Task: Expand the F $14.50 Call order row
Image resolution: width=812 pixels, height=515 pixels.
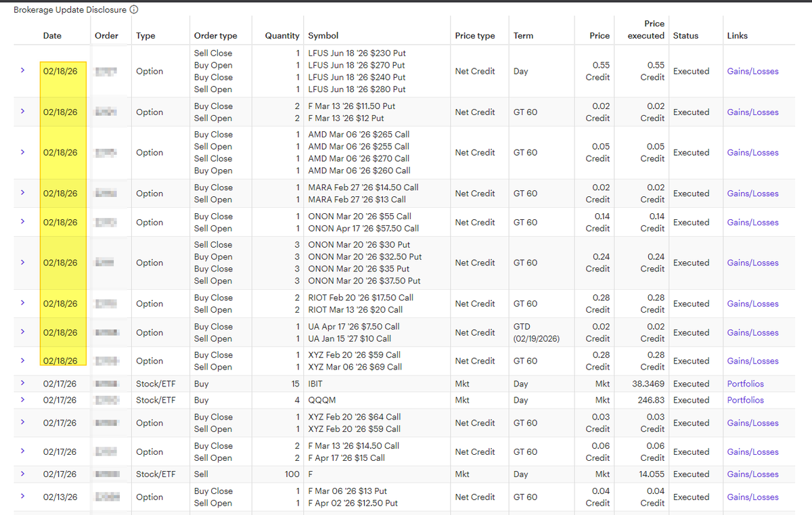Action: click(22, 451)
